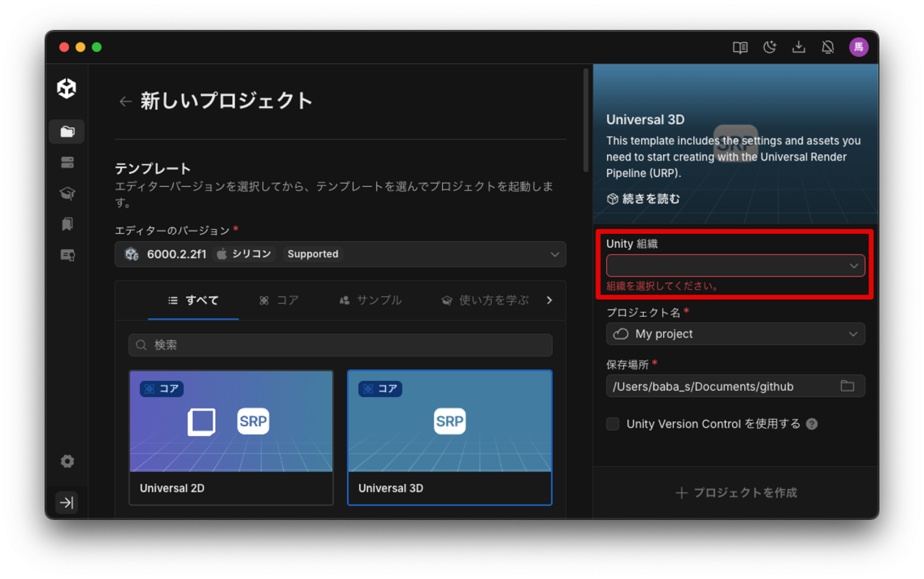This screenshot has width=924, height=579.
Task: Expand the プロジェクト名 dropdown arrow
Action: 853,334
